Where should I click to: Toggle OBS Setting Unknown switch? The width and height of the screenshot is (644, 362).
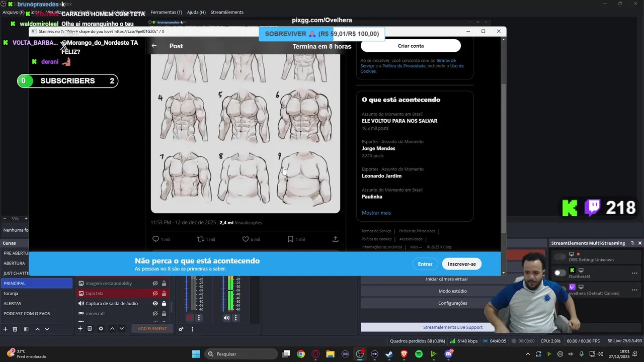click(x=559, y=257)
